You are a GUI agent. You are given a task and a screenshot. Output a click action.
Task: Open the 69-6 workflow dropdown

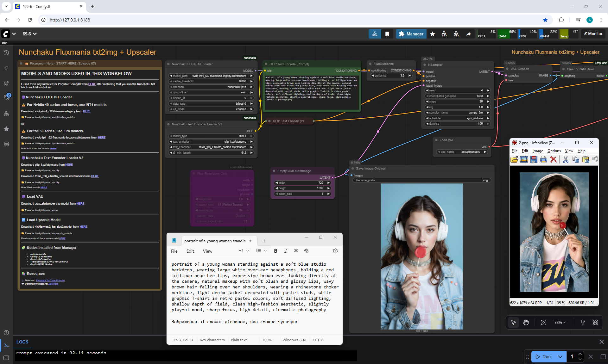click(29, 34)
